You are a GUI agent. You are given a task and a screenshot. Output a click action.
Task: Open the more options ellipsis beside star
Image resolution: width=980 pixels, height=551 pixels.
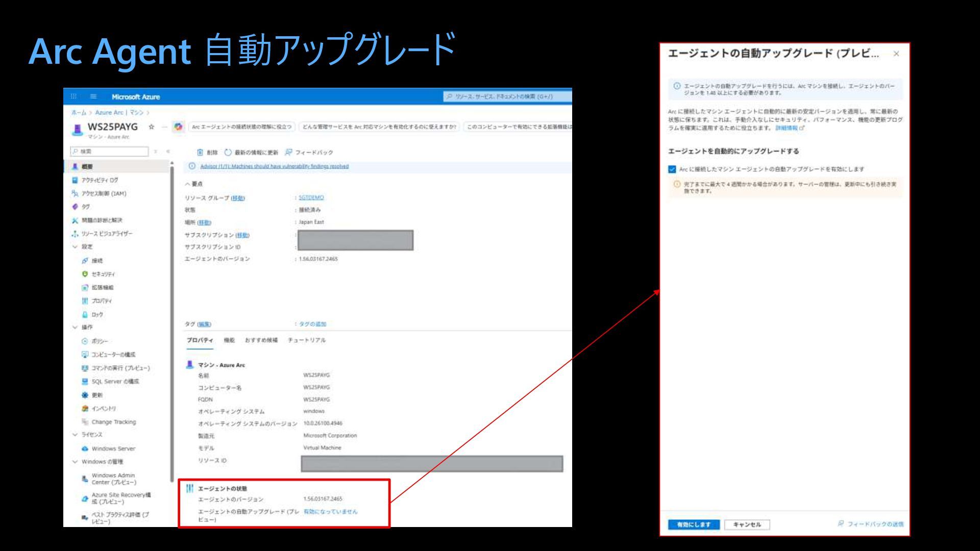point(164,127)
